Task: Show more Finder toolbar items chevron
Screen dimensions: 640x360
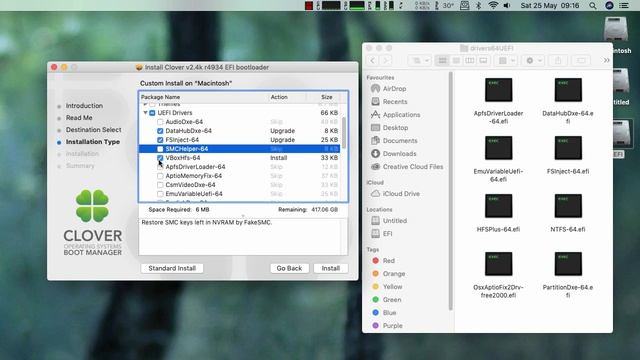Action: point(607,60)
